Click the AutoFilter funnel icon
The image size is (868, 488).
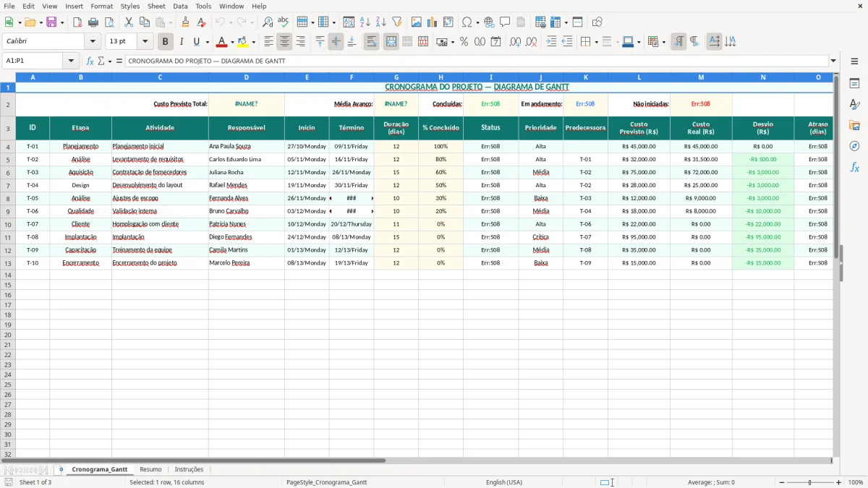click(x=397, y=22)
